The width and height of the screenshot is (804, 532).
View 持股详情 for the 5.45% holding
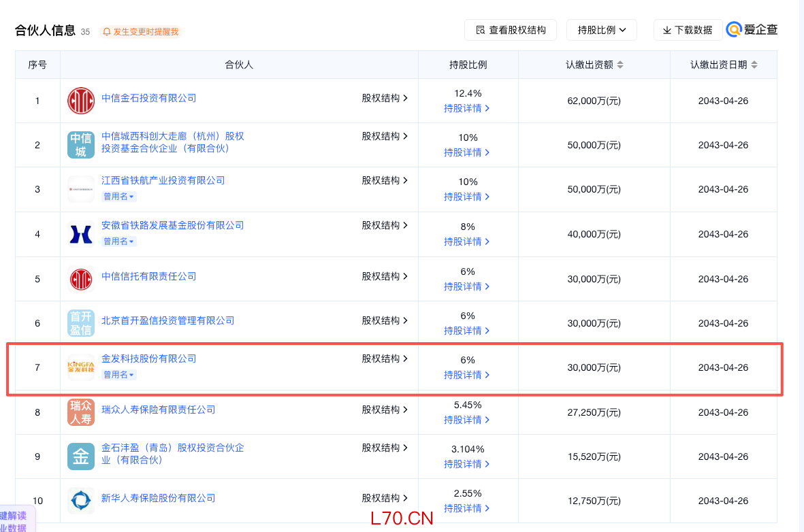click(x=466, y=420)
